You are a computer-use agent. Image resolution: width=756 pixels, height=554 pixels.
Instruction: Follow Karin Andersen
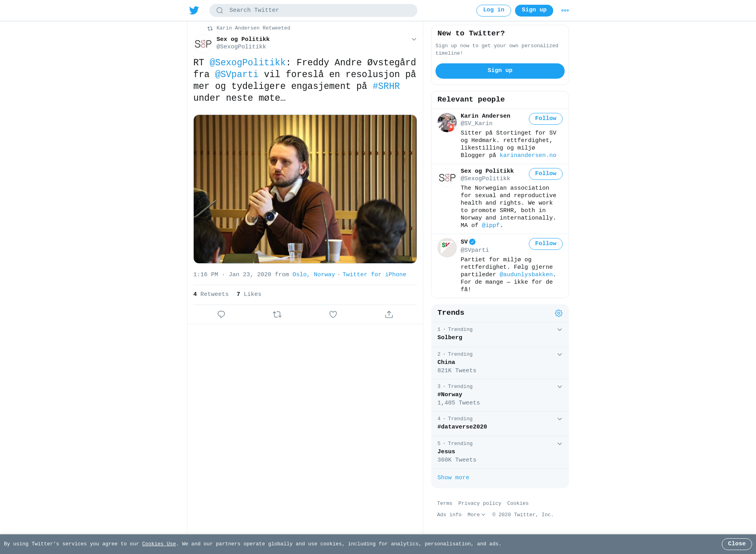546,119
